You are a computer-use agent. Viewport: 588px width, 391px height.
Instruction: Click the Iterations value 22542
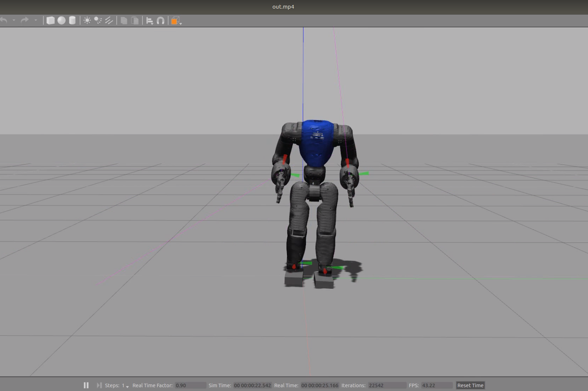tap(387, 385)
